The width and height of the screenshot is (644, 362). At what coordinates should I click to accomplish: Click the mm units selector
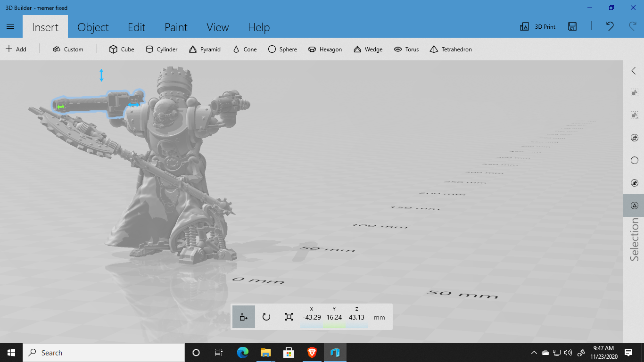coord(380,318)
